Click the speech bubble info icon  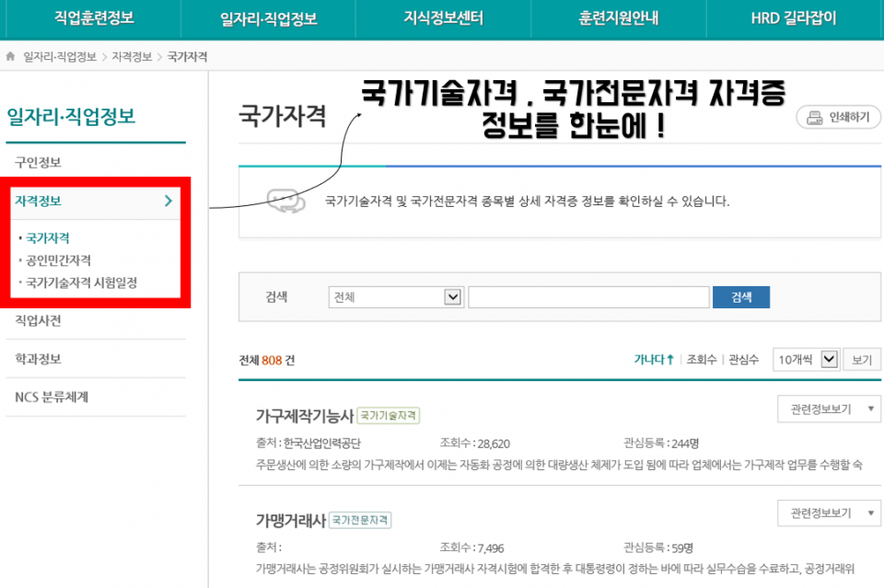click(285, 201)
